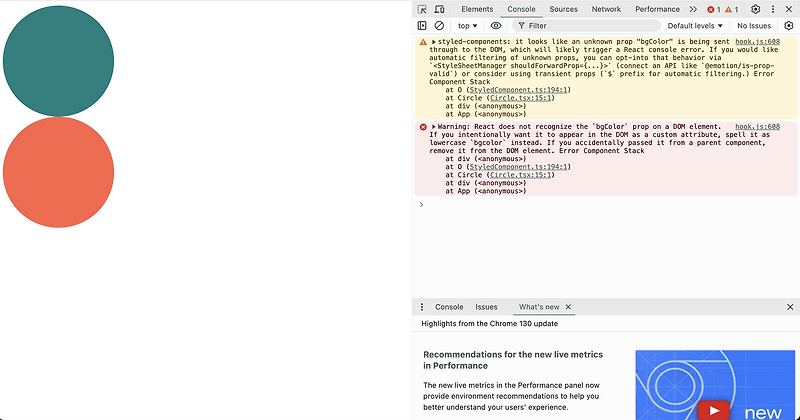800x420 pixels.
Task: Expand the React bgColor error message
Action: (434, 127)
